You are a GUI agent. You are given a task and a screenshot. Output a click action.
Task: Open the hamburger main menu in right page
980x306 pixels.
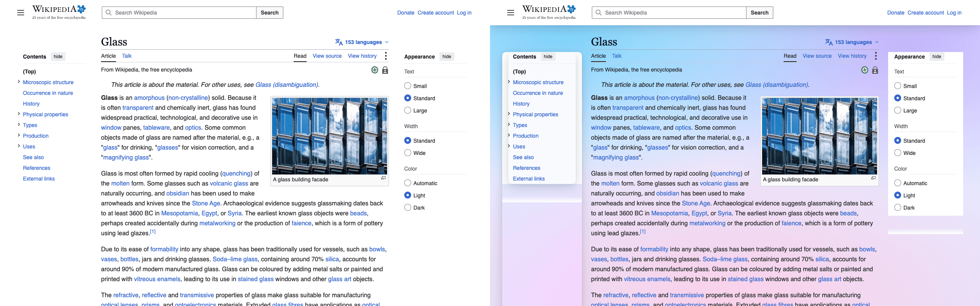511,13
